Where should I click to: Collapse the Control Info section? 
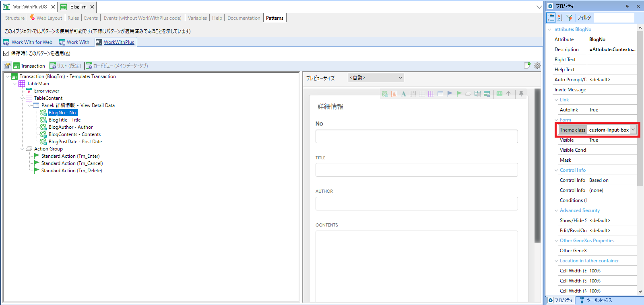click(556, 170)
